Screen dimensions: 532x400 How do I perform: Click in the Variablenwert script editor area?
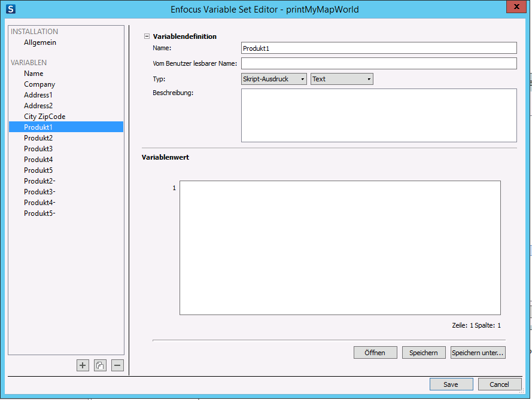coord(340,248)
